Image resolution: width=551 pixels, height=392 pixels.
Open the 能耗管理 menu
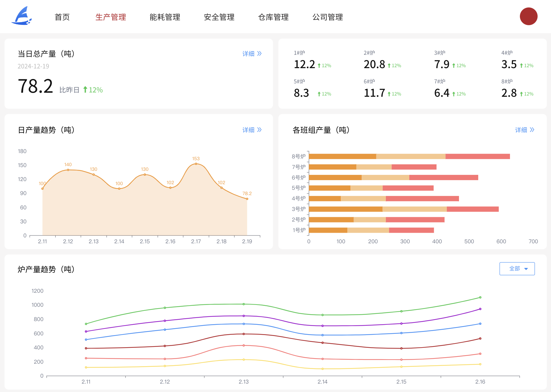click(165, 17)
